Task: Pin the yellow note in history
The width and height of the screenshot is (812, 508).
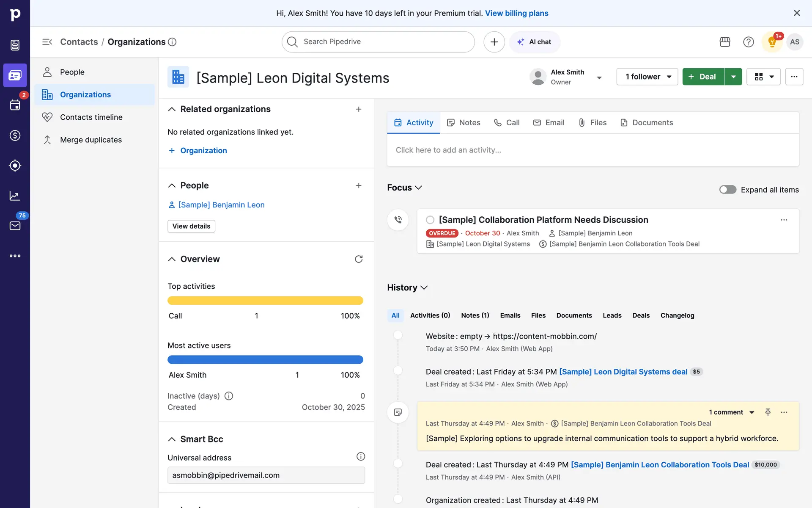Action: (x=768, y=412)
